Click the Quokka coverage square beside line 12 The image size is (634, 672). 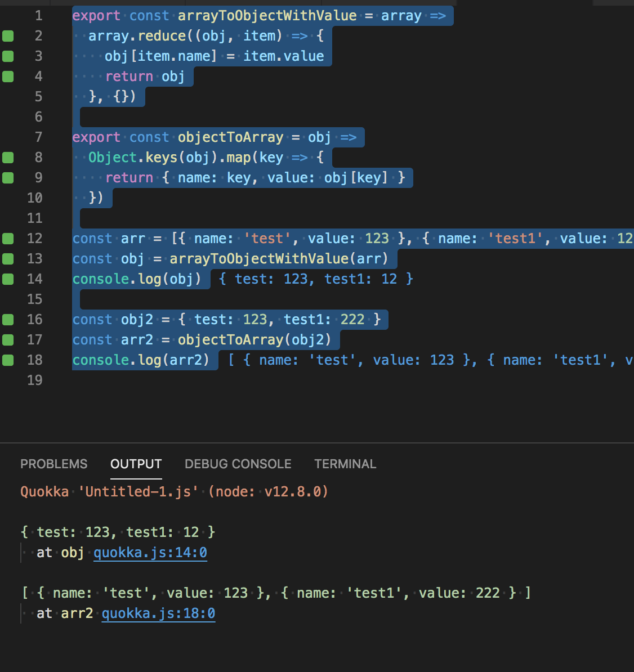[x=8, y=238]
